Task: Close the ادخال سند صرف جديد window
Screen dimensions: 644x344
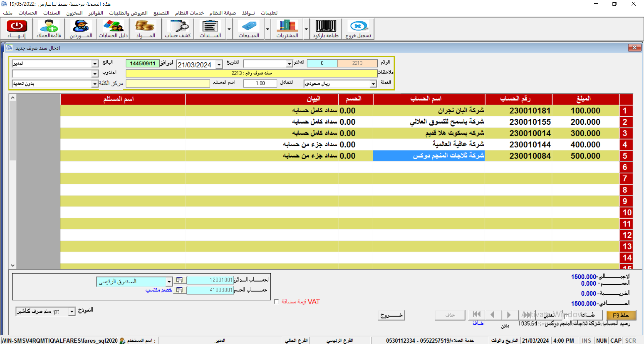Action: [634, 48]
